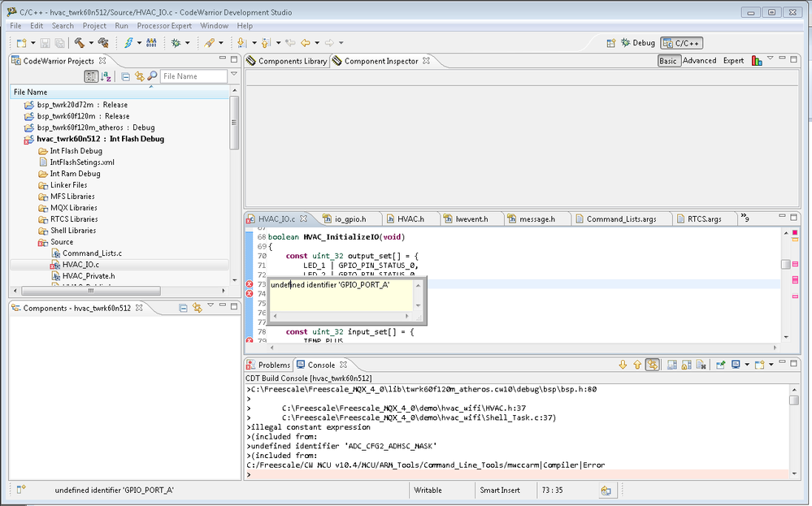Click the File Name filter field
This screenshot has width=812, height=506.
[193, 76]
